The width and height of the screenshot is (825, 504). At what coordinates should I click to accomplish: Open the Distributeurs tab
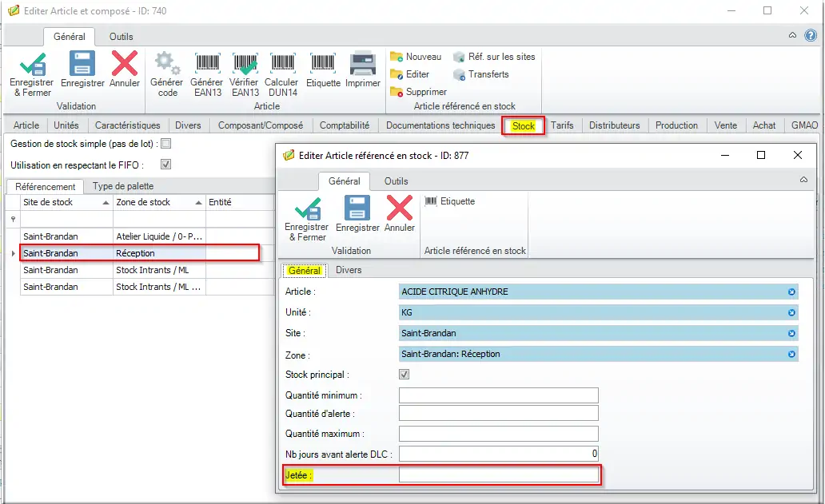point(615,125)
